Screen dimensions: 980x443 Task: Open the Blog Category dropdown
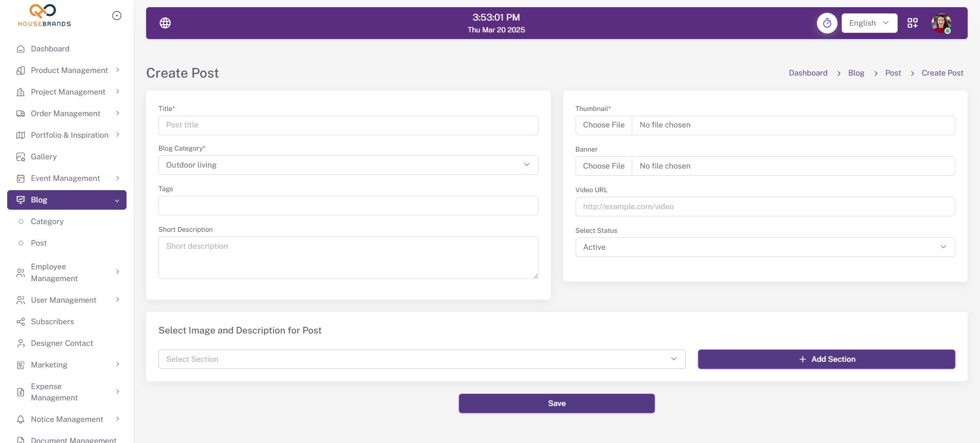[348, 165]
